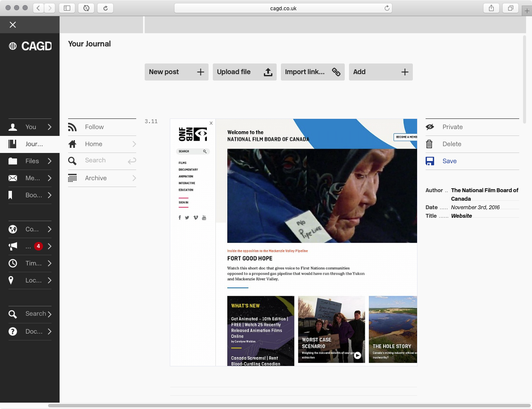Open the Worst Case Scenario thumbnail
The width and height of the screenshot is (532, 409).
click(x=332, y=329)
